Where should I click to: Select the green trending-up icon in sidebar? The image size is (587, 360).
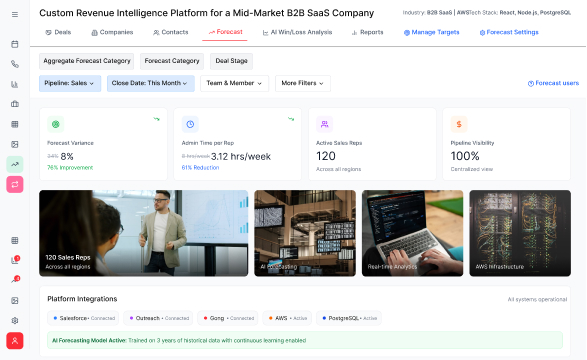pos(15,164)
